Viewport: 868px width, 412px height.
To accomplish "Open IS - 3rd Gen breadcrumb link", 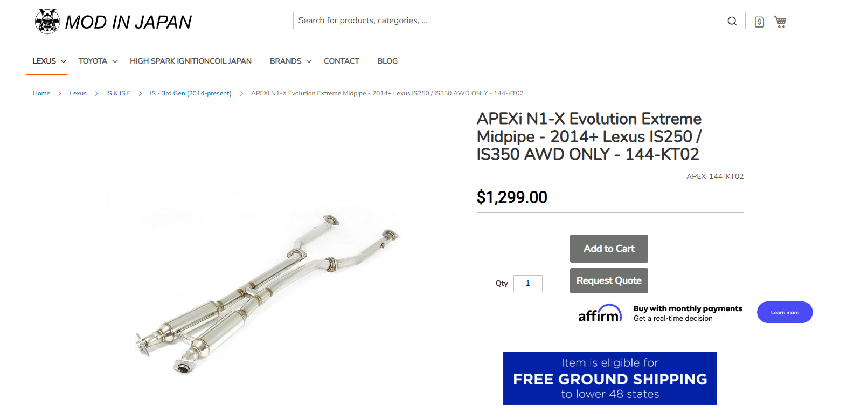I will click(191, 93).
